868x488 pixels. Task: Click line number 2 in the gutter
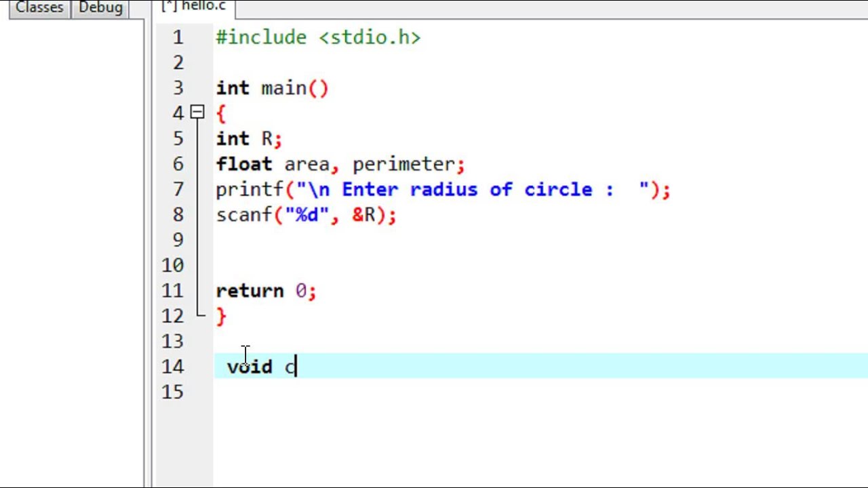(178, 63)
